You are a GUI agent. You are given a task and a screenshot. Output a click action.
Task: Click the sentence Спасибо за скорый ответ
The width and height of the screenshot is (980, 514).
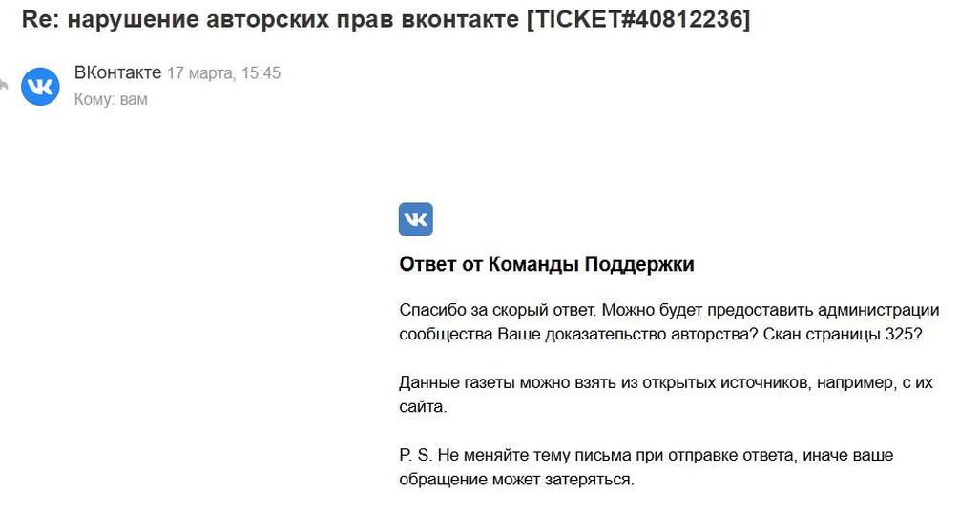(x=497, y=310)
